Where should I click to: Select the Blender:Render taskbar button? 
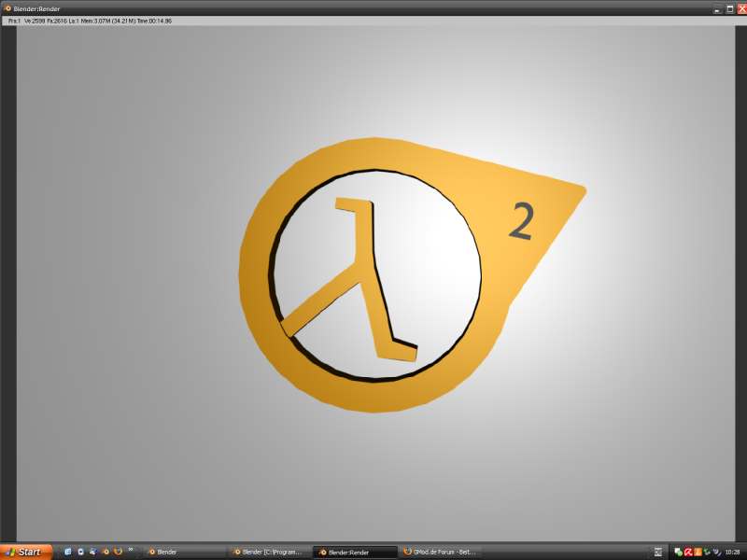[x=354, y=552]
